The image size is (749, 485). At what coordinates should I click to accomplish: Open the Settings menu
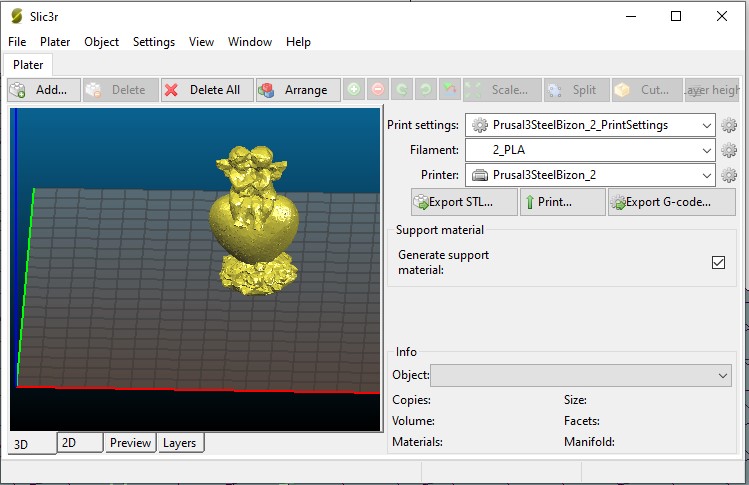point(154,42)
